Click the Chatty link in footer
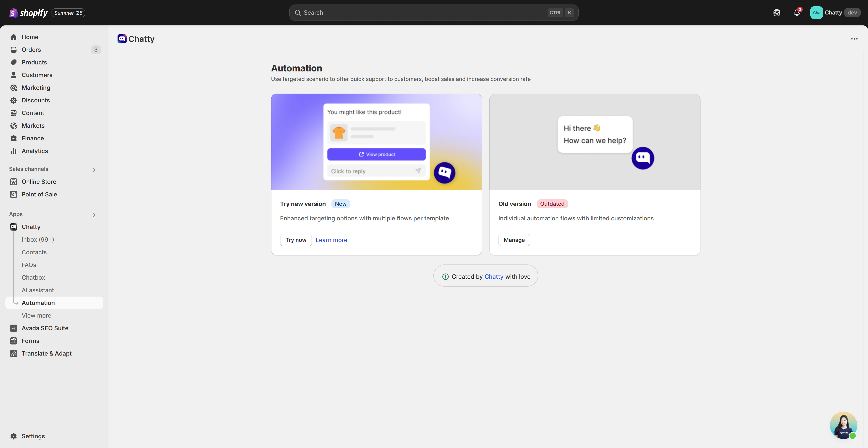The height and width of the screenshot is (448, 868). coord(494,276)
